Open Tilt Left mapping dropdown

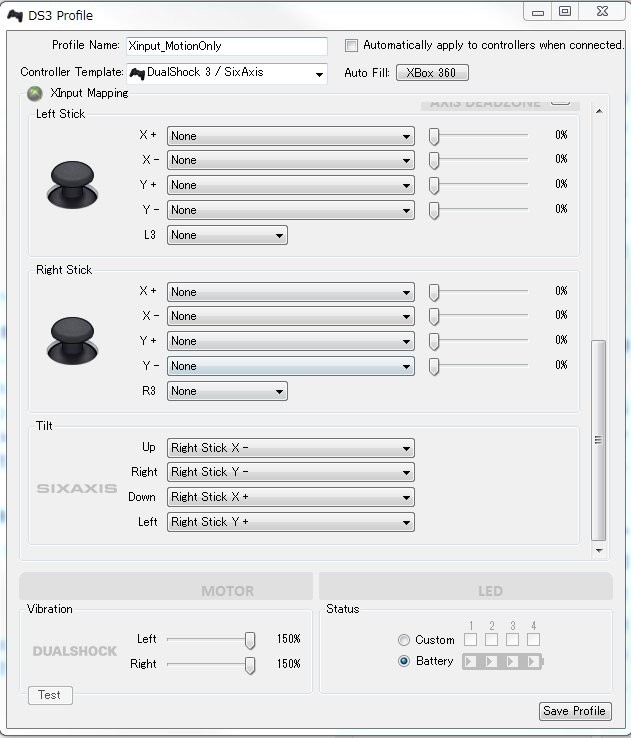pos(291,521)
